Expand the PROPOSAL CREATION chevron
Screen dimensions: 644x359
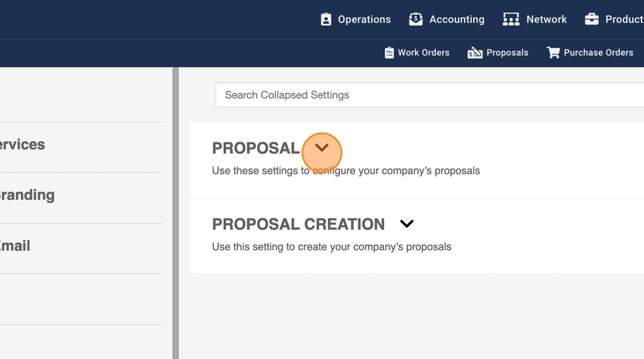click(x=407, y=224)
